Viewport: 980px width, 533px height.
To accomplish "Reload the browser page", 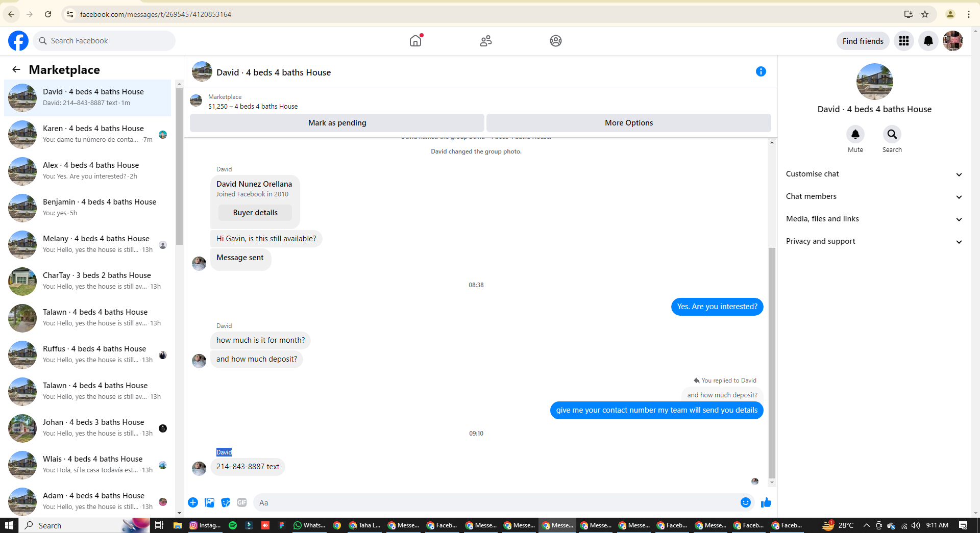I will point(48,14).
